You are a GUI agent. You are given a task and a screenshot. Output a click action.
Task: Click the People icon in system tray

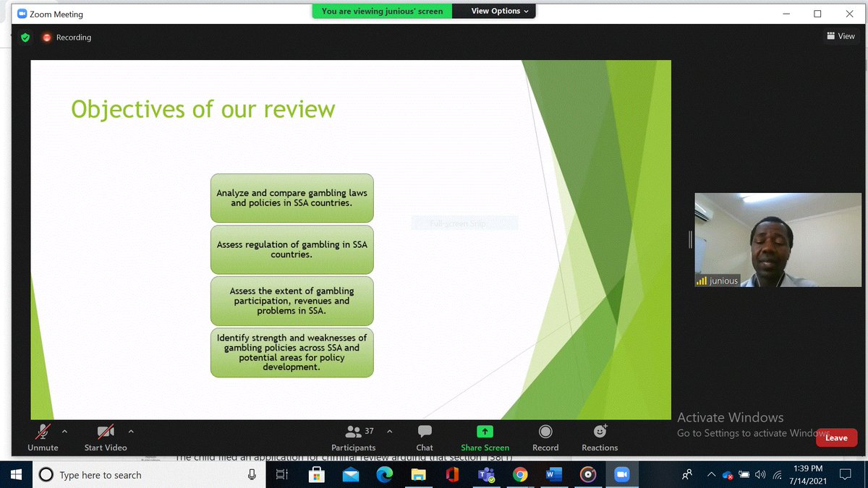pyautogui.click(x=688, y=475)
